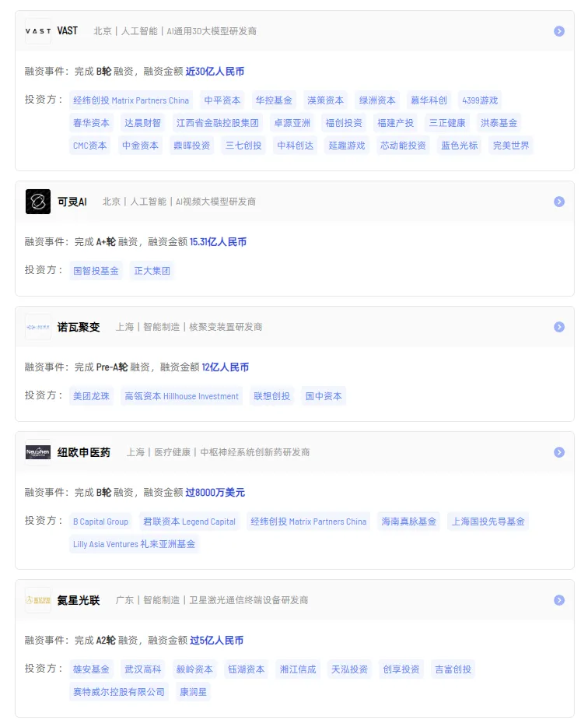
Task: Click the 毅岭资本 investor tag
Action: tap(194, 669)
